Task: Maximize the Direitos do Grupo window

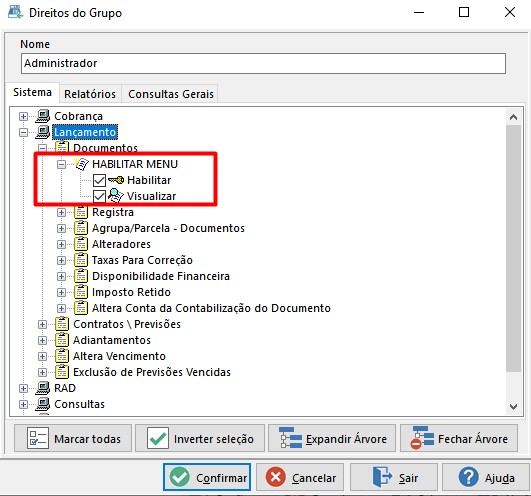Action: [x=464, y=13]
